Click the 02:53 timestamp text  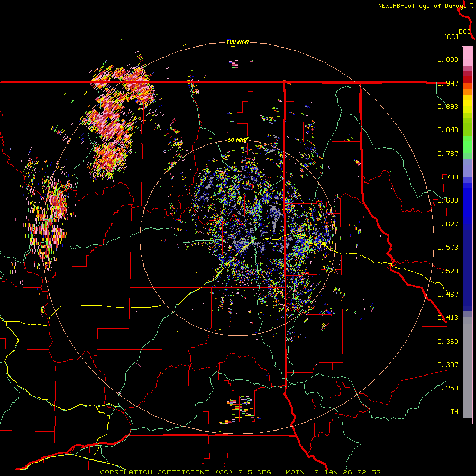point(369,472)
